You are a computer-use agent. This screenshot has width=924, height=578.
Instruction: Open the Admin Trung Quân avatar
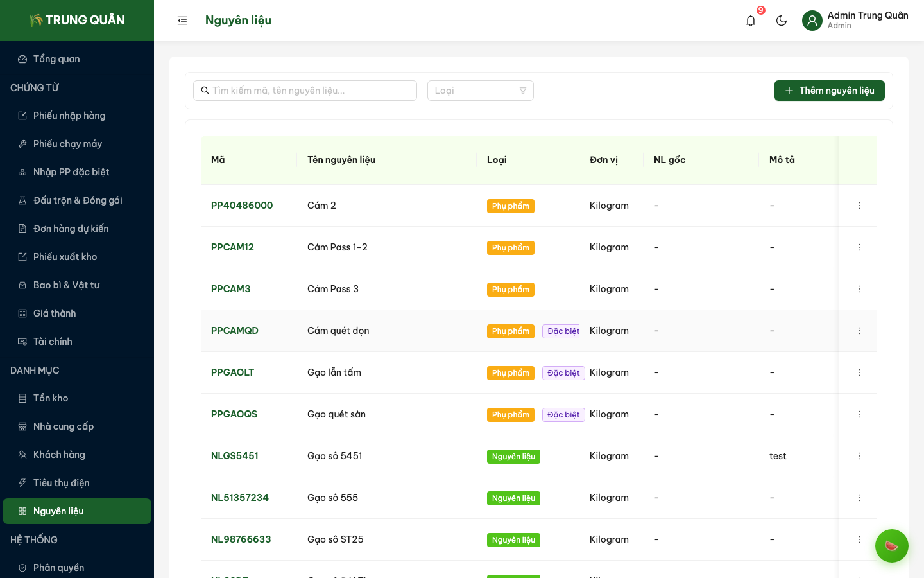(812, 21)
